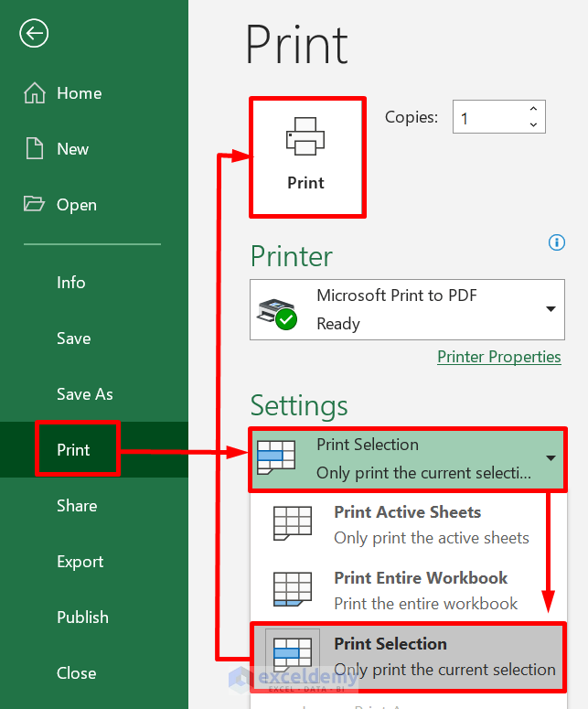Open the Printer Properties link
The image size is (588, 709).
pyautogui.click(x=499, y=356)
